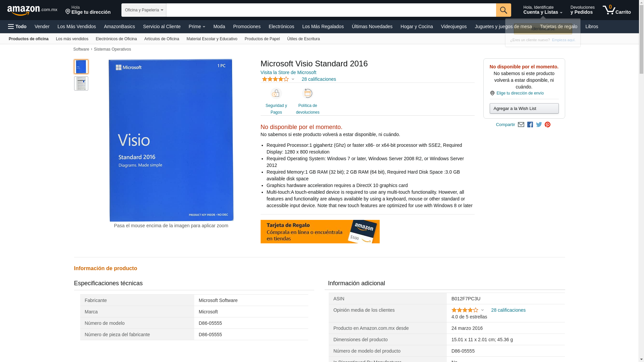Share product on Pinterest
Image resolution: width=644 pixels, height=362 pixels.
coord(548,125)
